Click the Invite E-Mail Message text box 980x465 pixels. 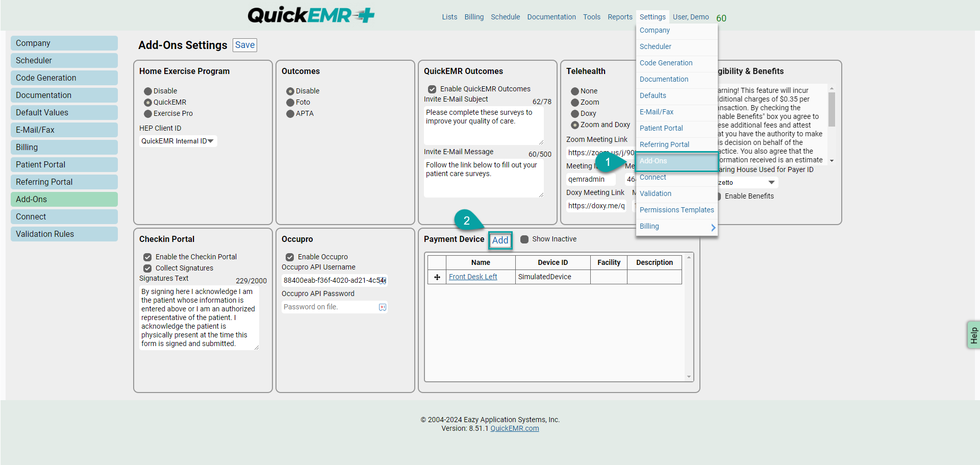(x=484, y=178)
